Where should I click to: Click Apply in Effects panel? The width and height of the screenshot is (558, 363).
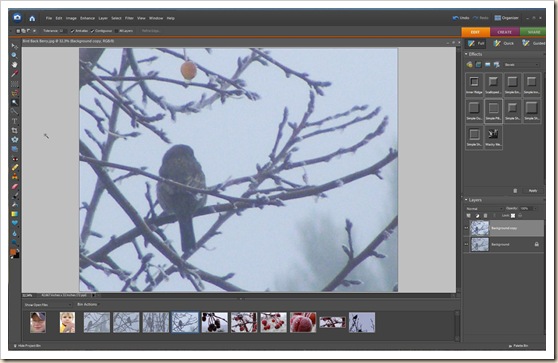(x=533, y=191)
